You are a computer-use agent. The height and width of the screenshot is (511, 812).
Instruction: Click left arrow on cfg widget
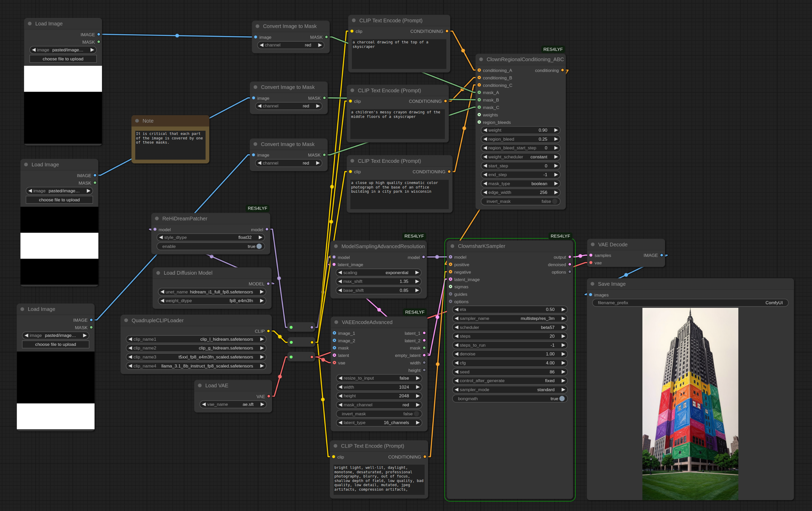(x=456, y=363)
